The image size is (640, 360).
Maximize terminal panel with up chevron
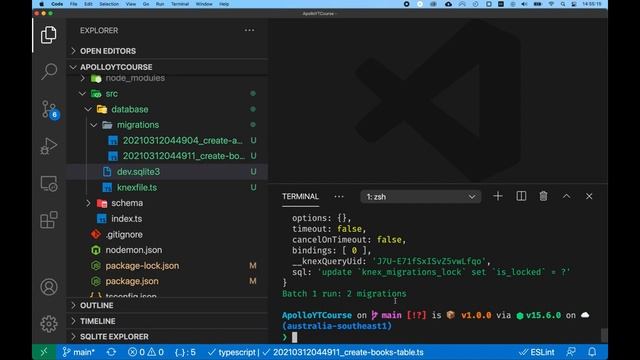pyautogui.click(x=566, y=196)
